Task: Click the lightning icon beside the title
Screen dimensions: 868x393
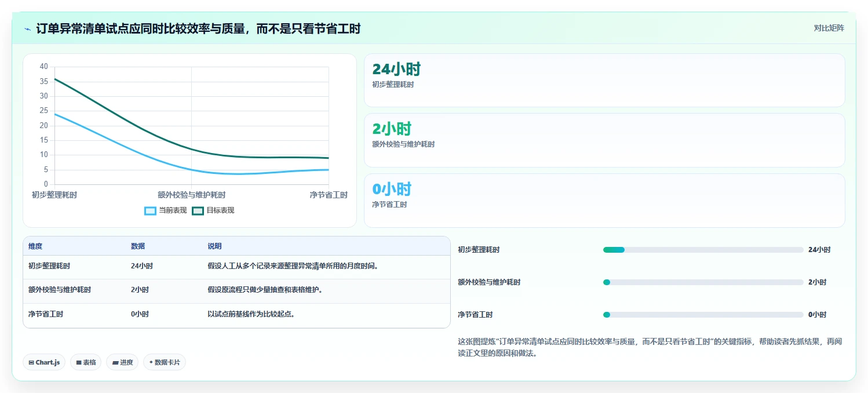Action: [x=28, y=29]
